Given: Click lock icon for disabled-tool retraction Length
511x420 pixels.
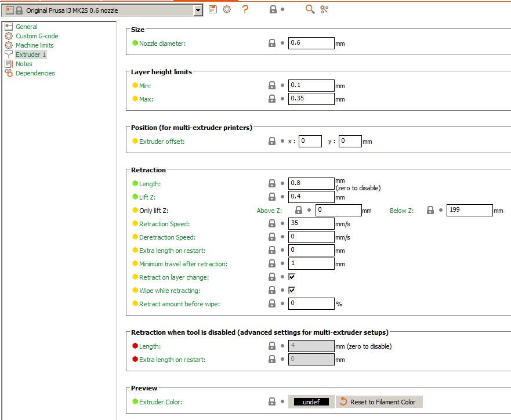Looking at the screenshot, I should click(x=272, y=346).
